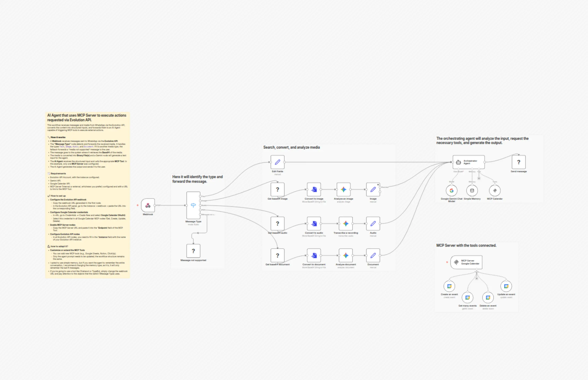Select the Convert to image node

click(314, 189)
